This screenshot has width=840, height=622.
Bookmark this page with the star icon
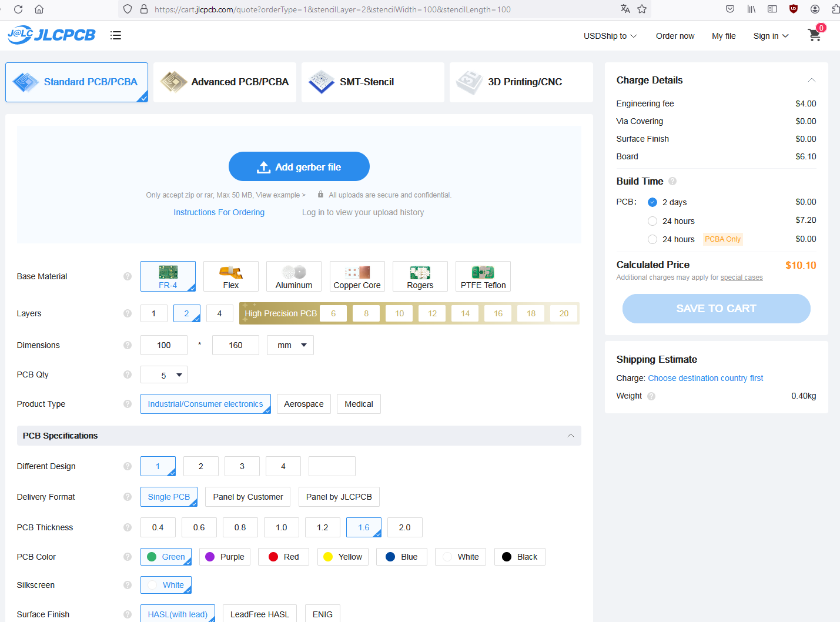(642, 9)
